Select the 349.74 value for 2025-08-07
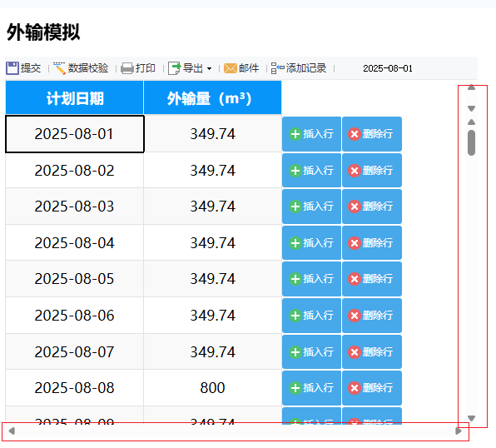This screenshot has height=448, width=496. click(212, 351)
